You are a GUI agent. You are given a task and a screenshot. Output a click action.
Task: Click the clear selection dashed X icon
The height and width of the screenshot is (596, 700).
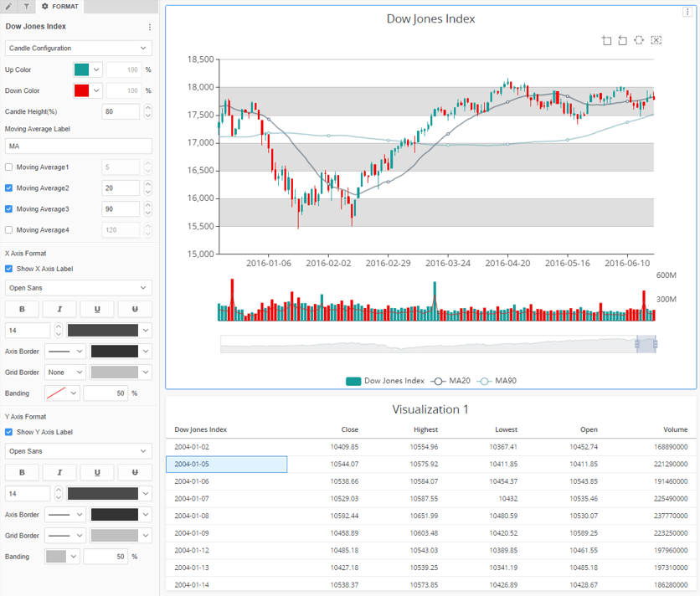pos(656,40)
